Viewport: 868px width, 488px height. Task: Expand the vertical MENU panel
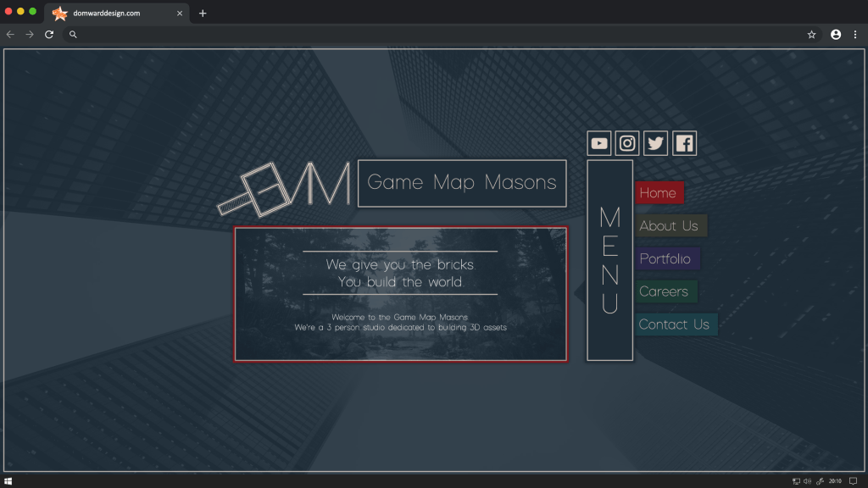pos(609,260)
